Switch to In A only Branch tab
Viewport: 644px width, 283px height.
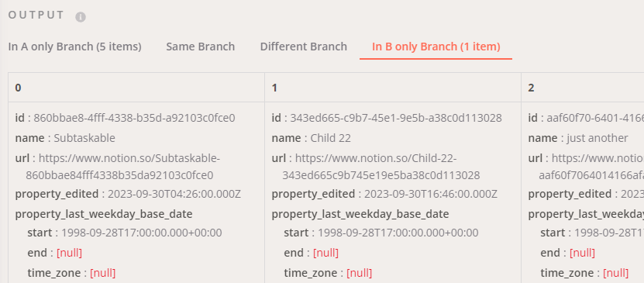tap(74, 47)
